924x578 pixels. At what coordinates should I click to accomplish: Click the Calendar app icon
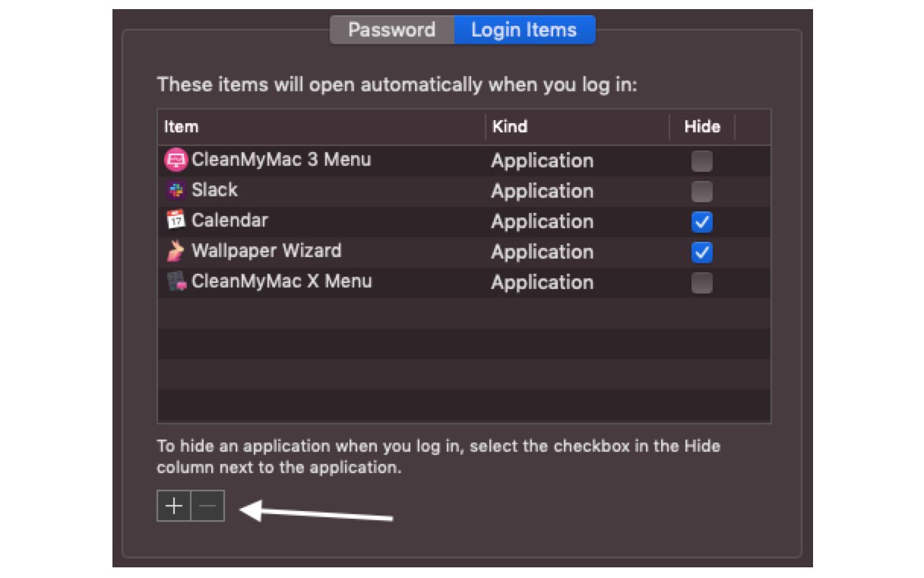[176, 221]
